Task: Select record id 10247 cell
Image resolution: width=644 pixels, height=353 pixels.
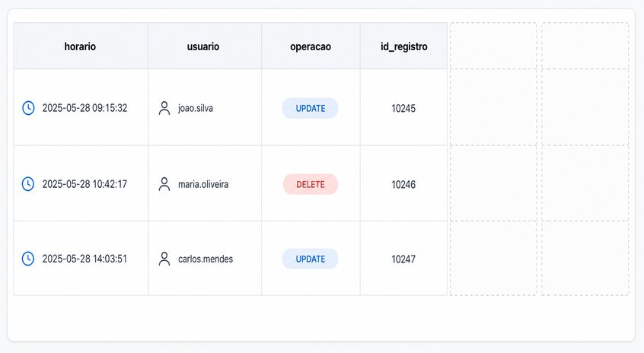Action: [403, 258]
